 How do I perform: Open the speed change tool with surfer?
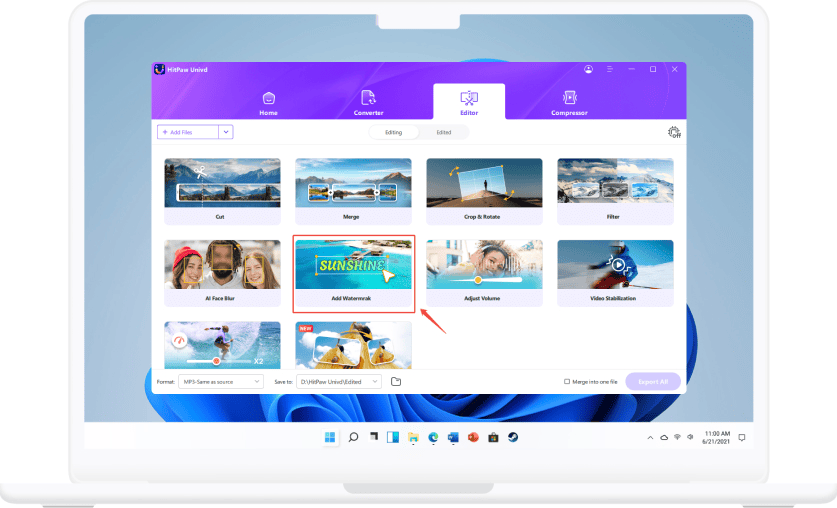tap(222, 345)
